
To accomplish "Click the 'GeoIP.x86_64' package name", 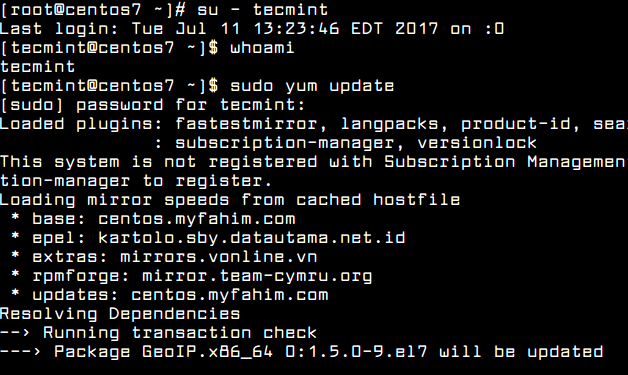I will [207, 353].
